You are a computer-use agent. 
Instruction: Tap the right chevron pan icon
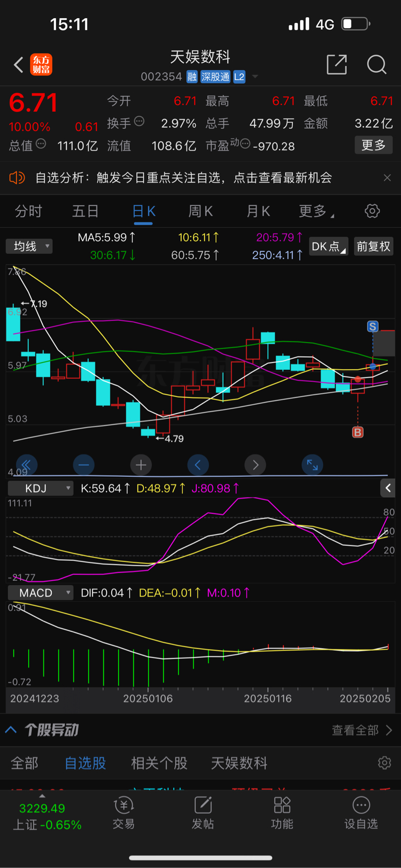click(x=255, y=465)
